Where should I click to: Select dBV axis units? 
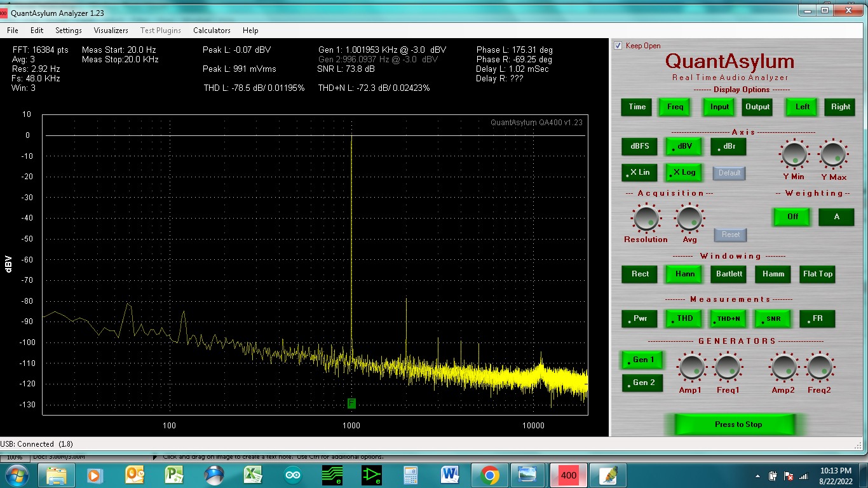tap(684, 146)
